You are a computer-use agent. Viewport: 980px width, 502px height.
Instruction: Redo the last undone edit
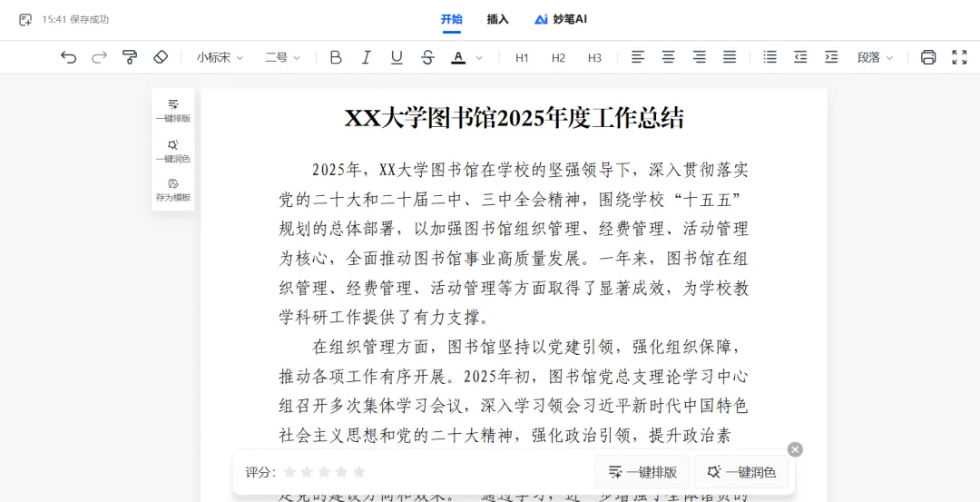click(100, 57)
